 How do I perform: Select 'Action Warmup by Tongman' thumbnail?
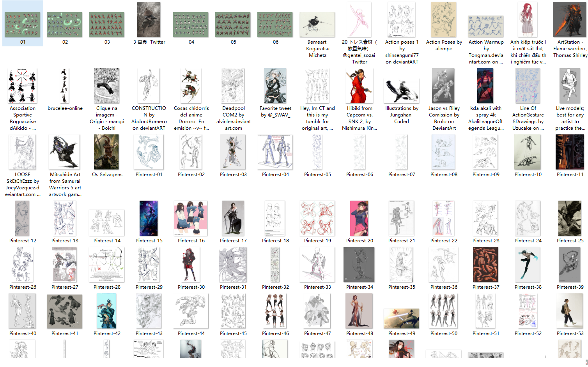[486, 26]
